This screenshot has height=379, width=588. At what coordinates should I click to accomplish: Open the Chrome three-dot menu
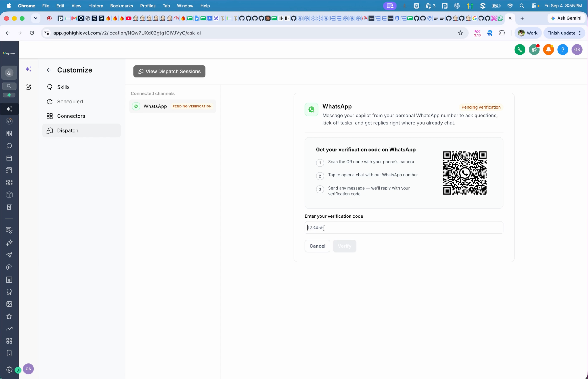pos(580,33)
